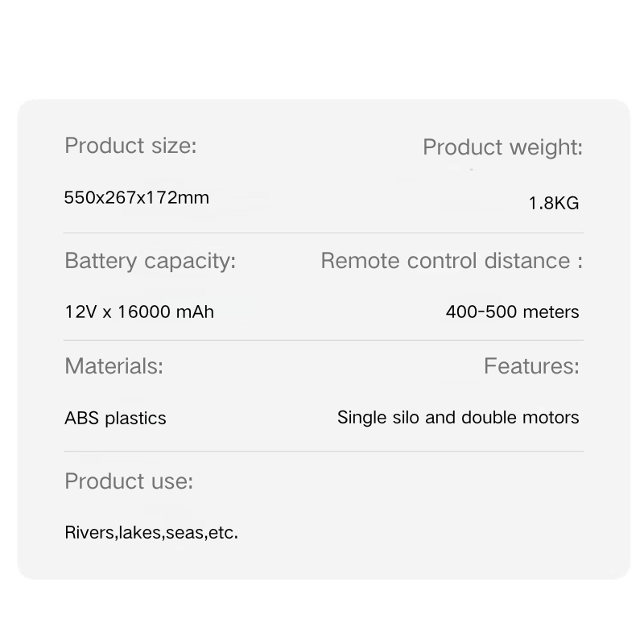Select the 12V x 16000 mAh value
The width and height of the screenshot is (644, 644).
[139, 312]
